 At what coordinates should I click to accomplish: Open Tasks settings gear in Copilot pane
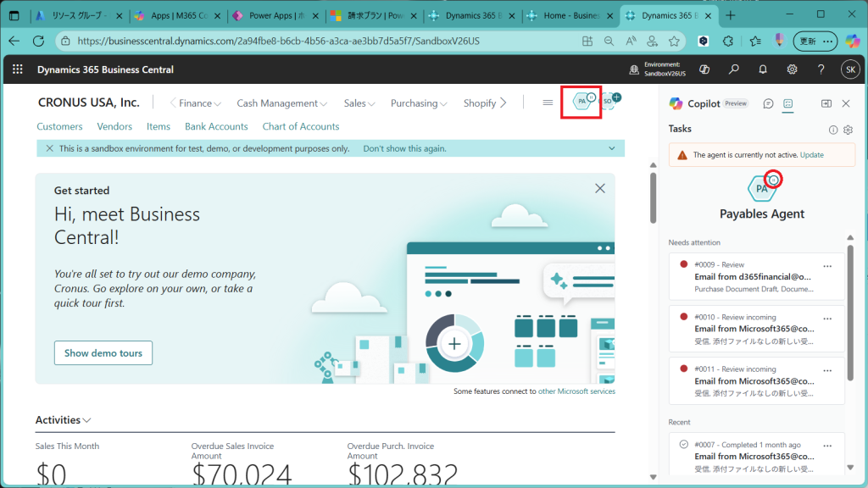848,130
